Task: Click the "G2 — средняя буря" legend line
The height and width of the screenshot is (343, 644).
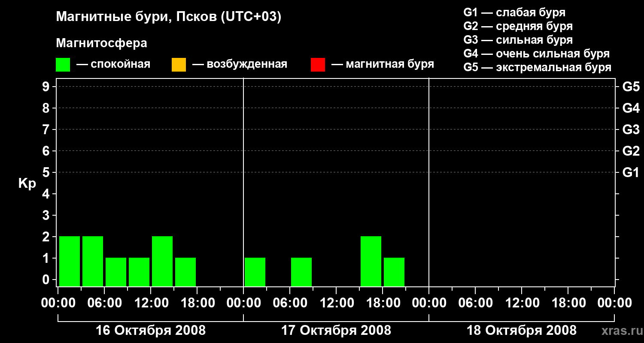Action: 518,26
